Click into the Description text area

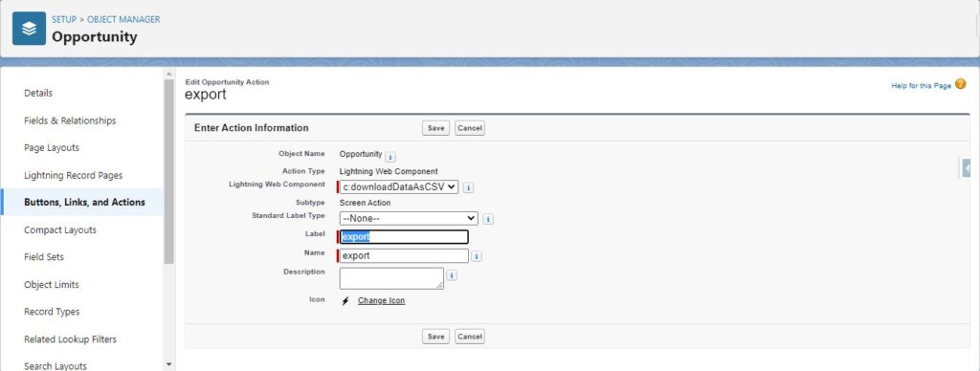pyautogui.click(x=391, y=278)
